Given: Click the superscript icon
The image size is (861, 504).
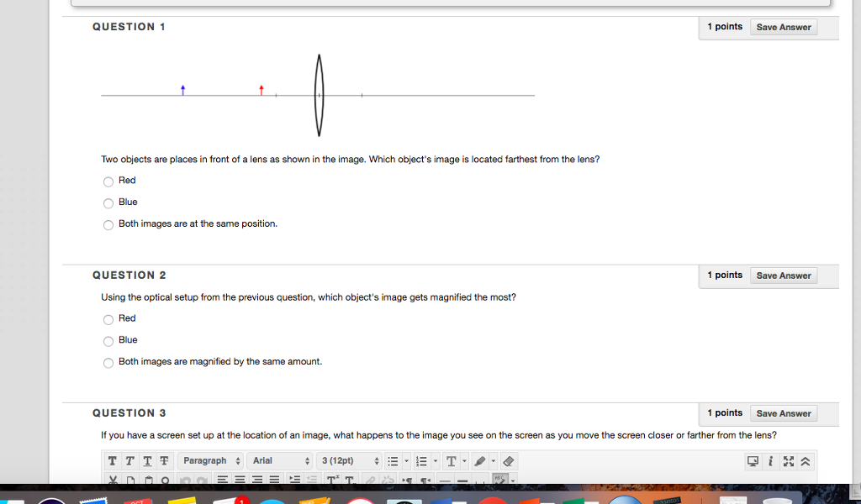Looking at the screenshot, I should tap(333, 480).
